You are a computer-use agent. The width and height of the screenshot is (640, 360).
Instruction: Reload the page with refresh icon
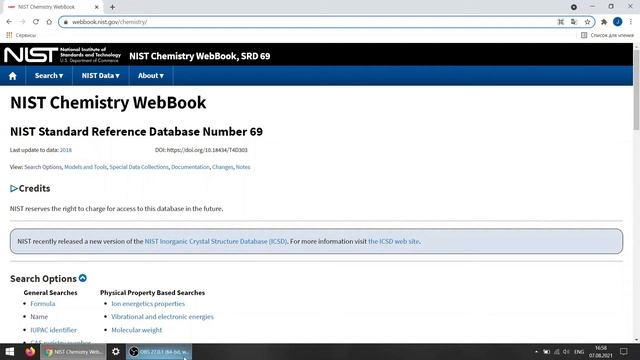36,22
